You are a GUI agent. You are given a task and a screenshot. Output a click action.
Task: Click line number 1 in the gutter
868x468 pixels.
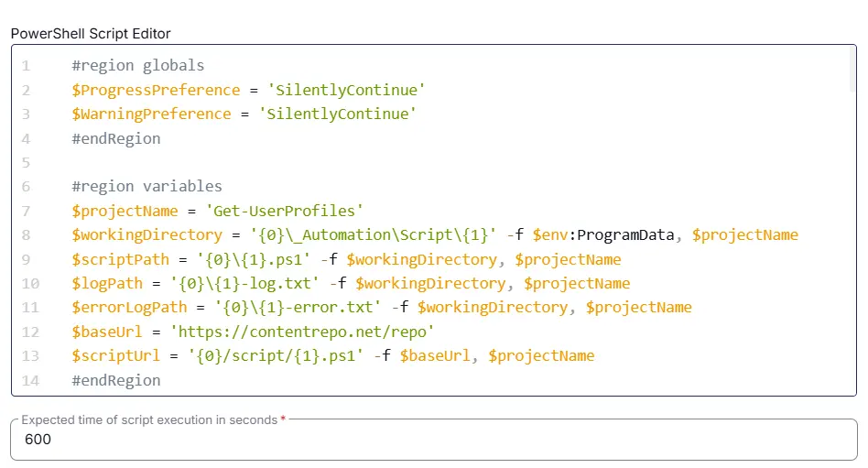(26, 66)
